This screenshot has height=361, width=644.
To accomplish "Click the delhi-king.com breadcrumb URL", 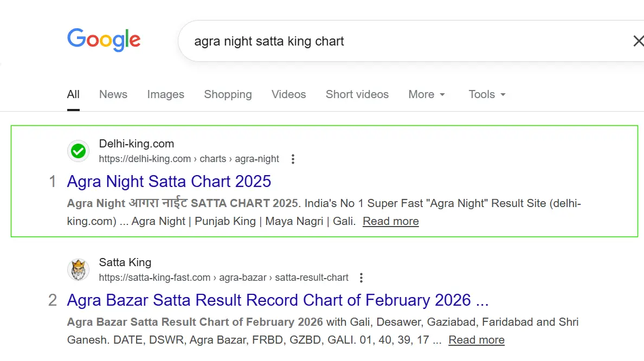I will 189,159.
